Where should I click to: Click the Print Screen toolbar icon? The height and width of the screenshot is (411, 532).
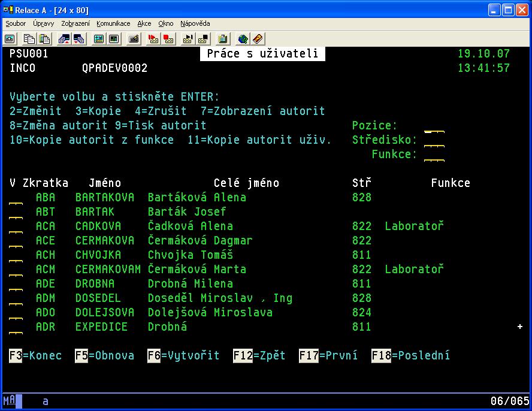click(x=10, y=39)
